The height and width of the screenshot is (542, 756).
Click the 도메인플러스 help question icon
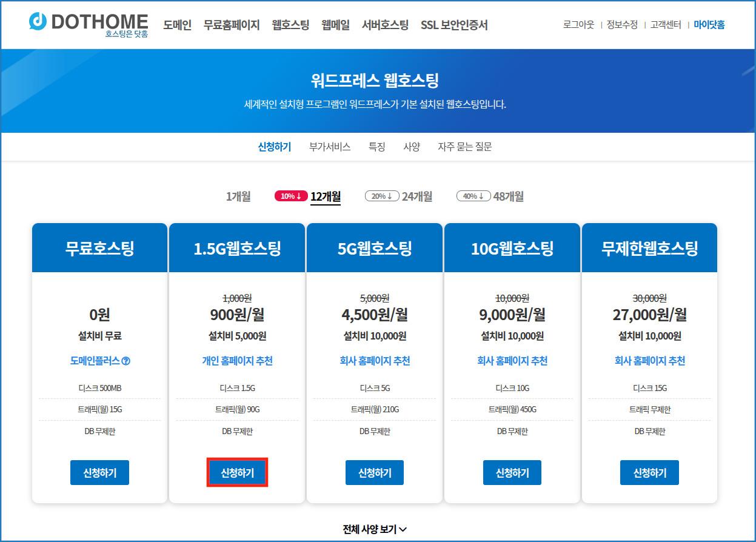(x=126, y=361)
